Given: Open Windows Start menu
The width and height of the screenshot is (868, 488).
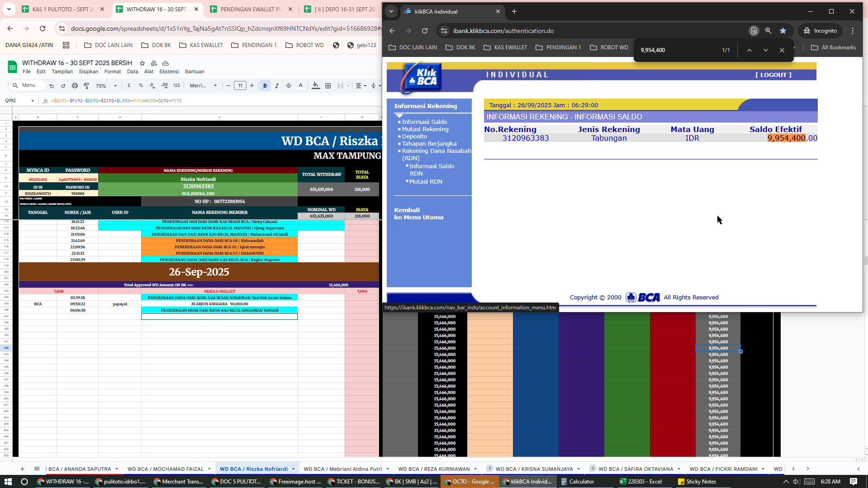Looking at the screenshot, I should coord(8,482).
